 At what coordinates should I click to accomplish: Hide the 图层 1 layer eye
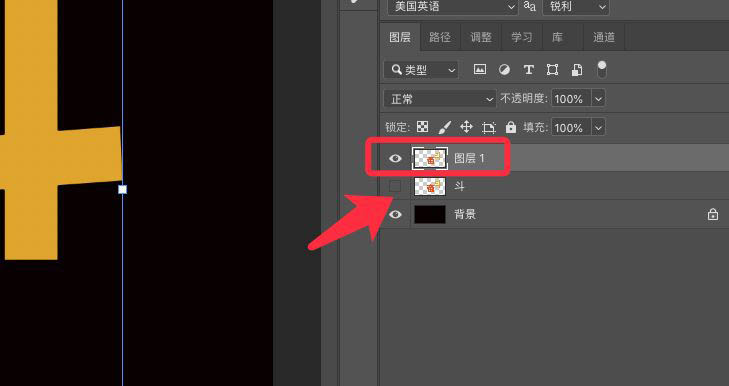[x=395, y=159]
